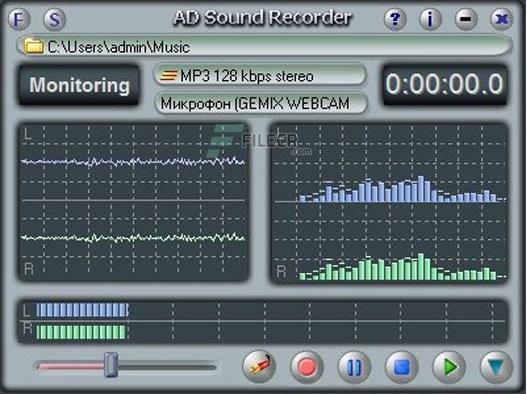This screenshot has height=394, width=527.
Task: Click the recording volume slider handle
Action: [111, 364]
